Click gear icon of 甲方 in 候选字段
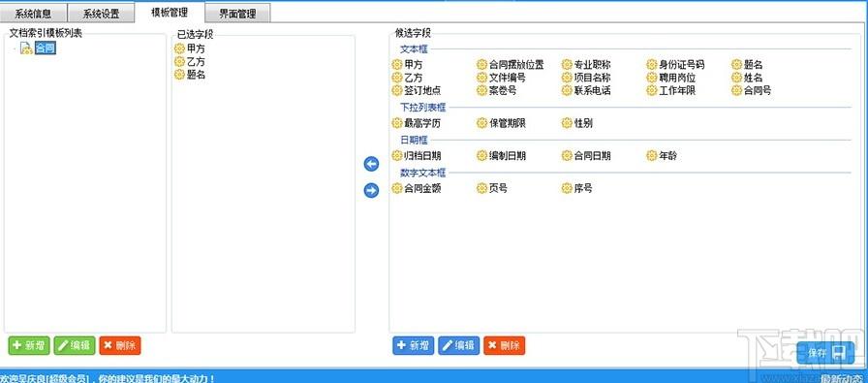Screen dimensions: 868x383 (x=397, y=65)
